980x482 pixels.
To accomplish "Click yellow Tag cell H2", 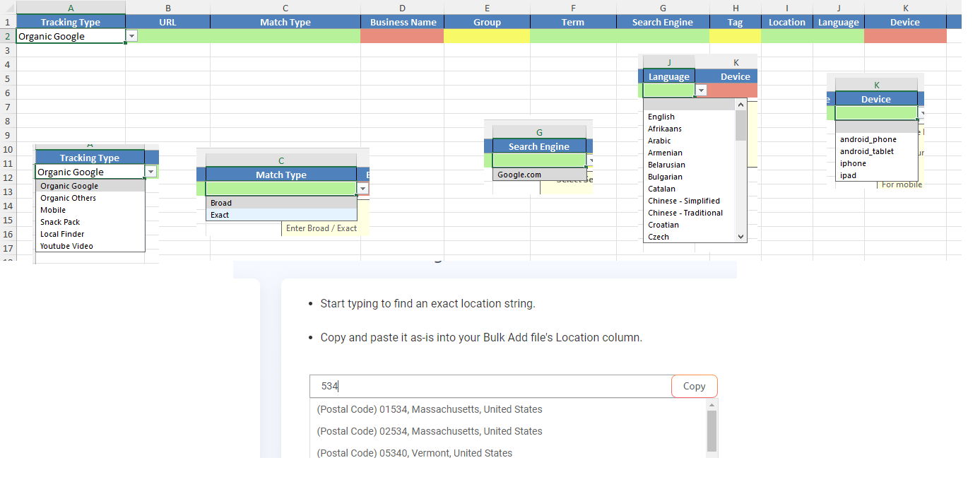I will click(x=736, y=36).
